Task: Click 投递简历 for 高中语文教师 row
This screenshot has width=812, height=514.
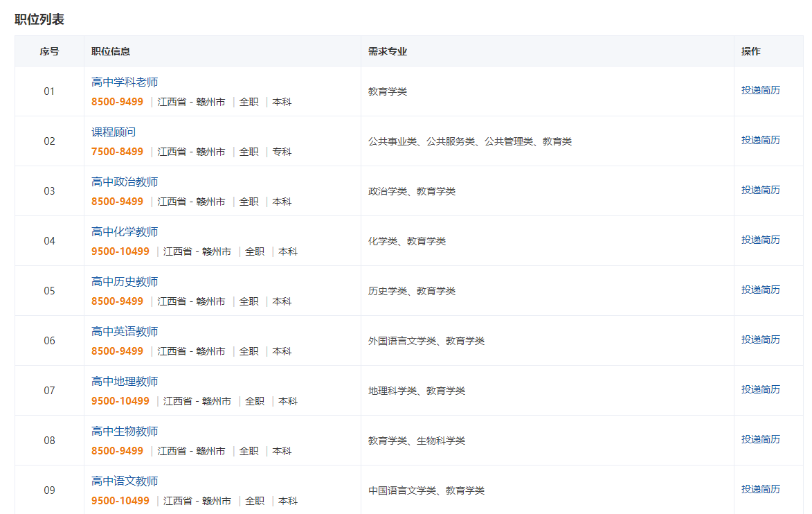Action: [x=760, y=489]
